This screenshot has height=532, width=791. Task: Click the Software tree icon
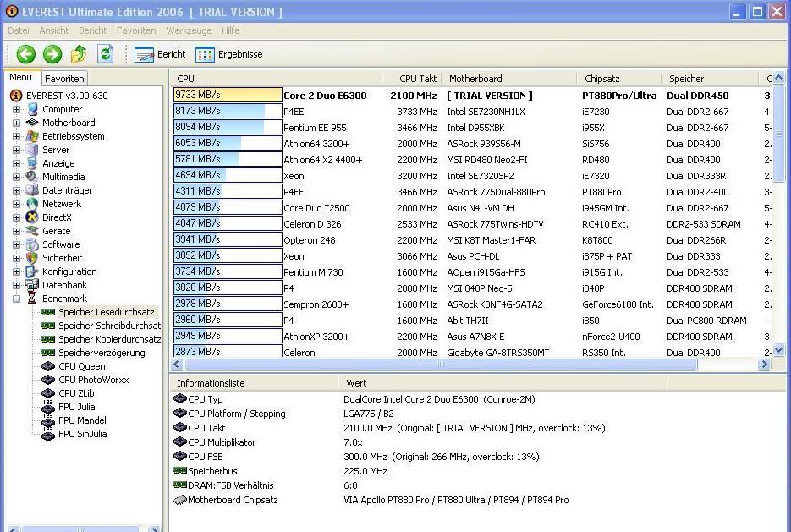(32, 244)
